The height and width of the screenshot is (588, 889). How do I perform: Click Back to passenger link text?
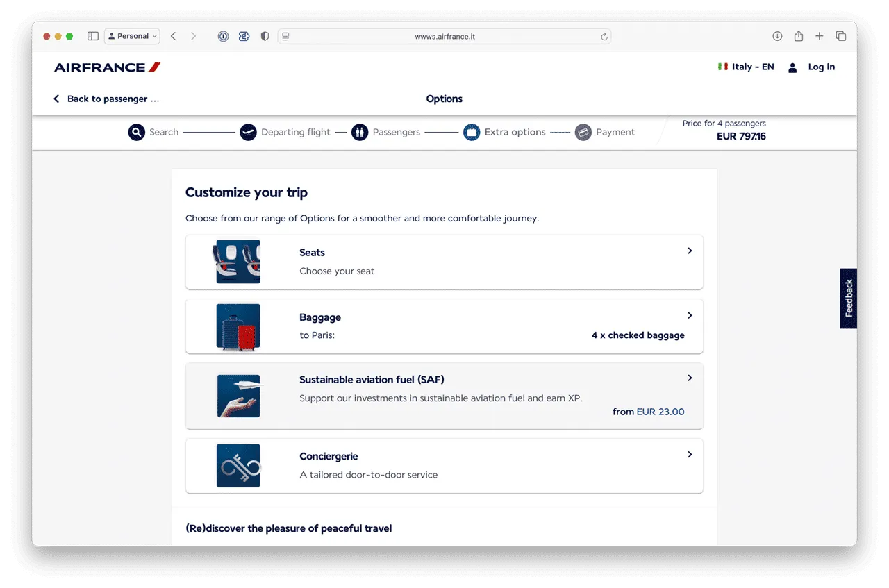(113, 99)
